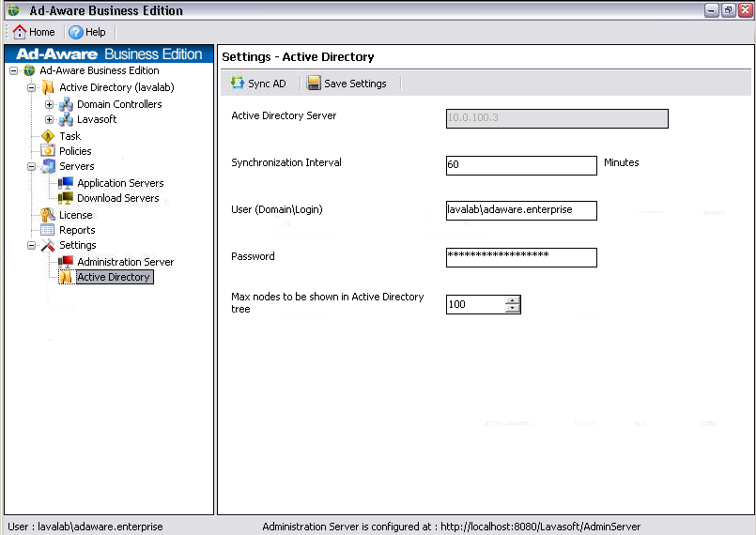Click the Save Settings disk icon
Image resolution: width=756 pixels, height=535 pixels.
pos(314,83)
